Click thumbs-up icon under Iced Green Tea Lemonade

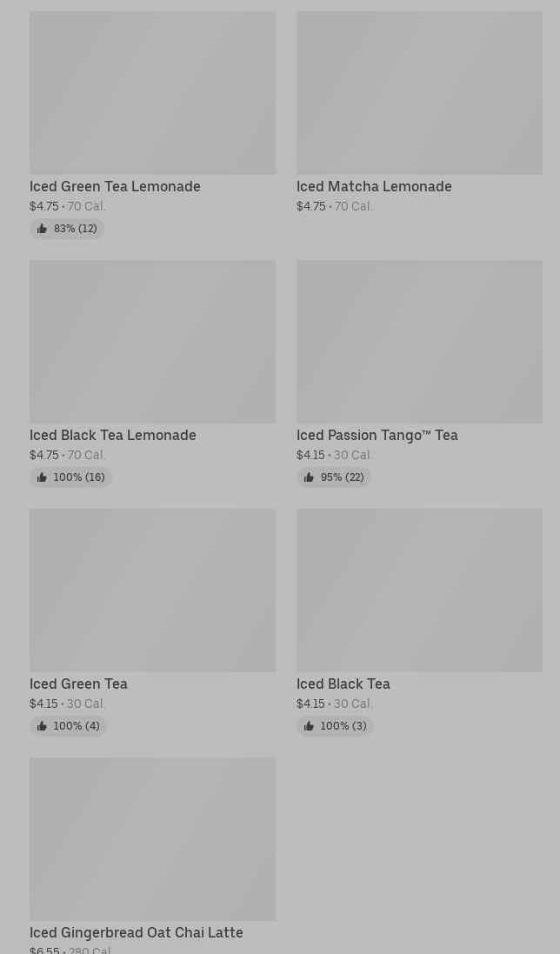pyautogui.click(x=42, y=229)
